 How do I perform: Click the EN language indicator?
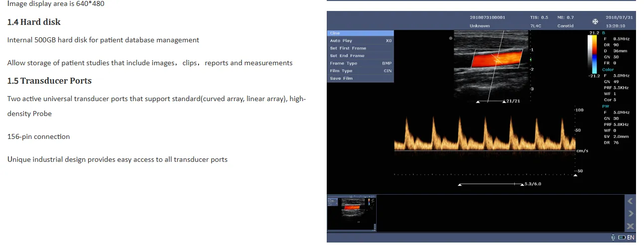pos(631,238)
